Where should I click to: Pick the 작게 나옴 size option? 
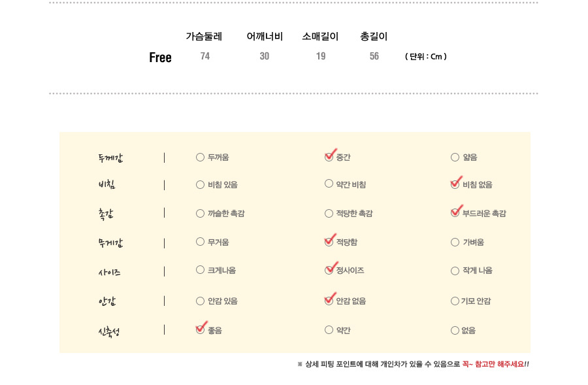click(455, 271)
